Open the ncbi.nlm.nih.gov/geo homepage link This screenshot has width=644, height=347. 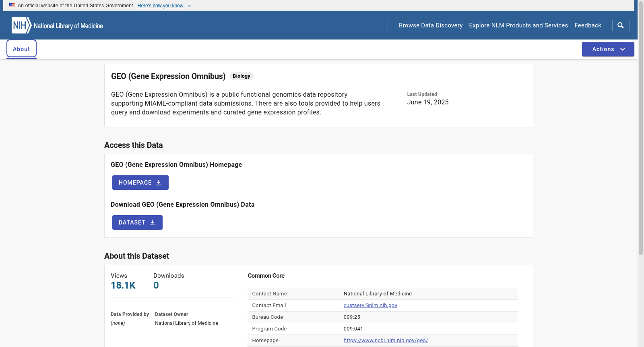(386, 341)
